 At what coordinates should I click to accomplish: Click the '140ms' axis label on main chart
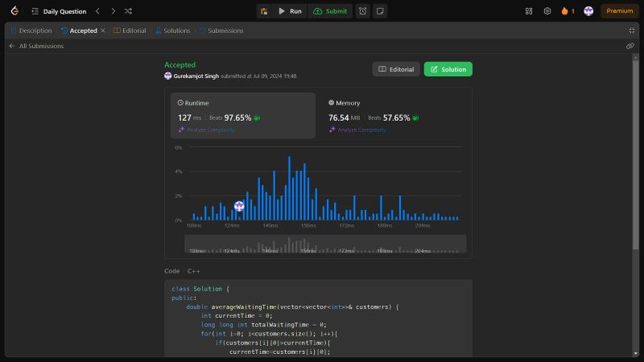click(270, 226)
